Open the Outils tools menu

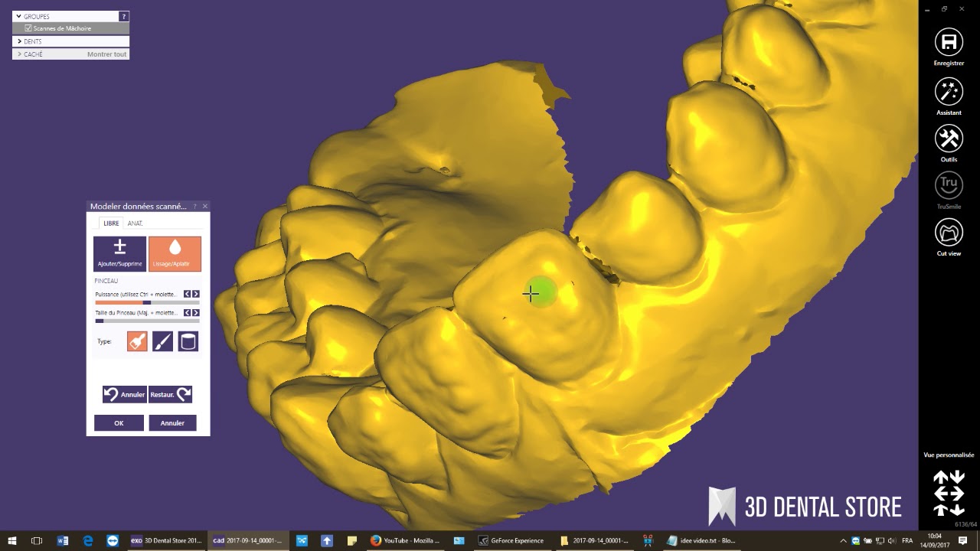point(949,139)
